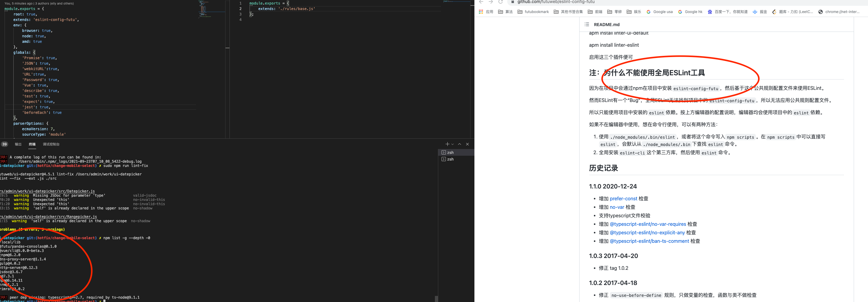Open @typescript-eslint/no-explicit-any link
This screenshot has height=302, width=868.
(x=647, y=232)
